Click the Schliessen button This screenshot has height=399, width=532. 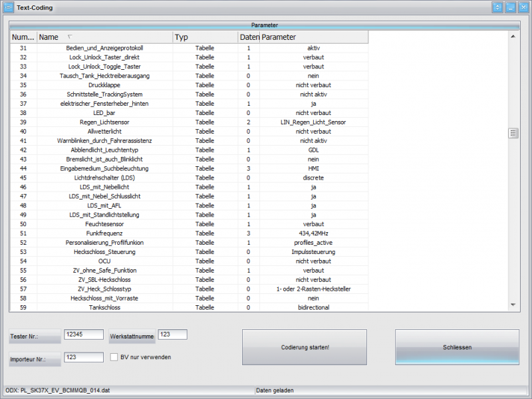coord(457,347)
